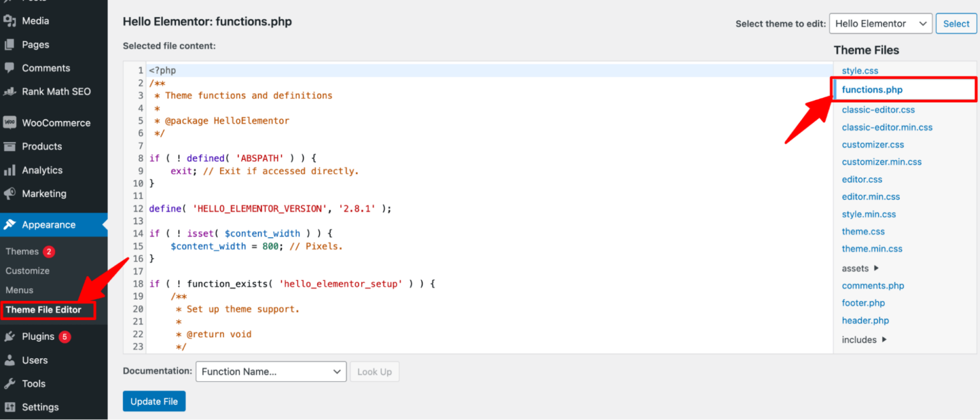
Task: Open the header.php theme file
Action: (x=865, y=320)
